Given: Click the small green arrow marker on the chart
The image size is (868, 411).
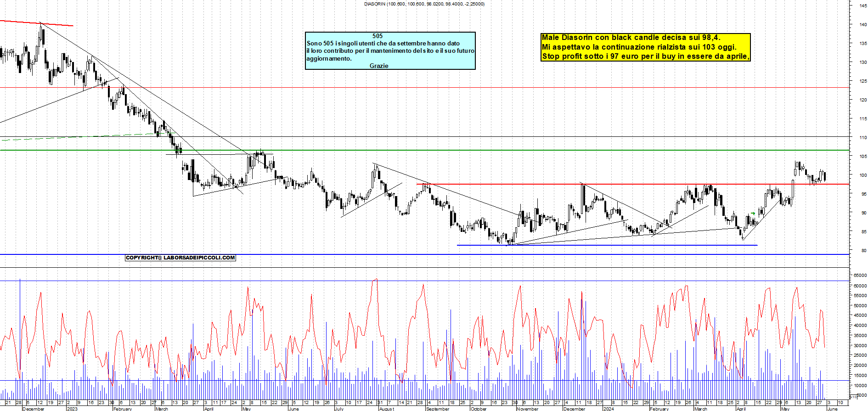Looking at the screenshot, I should 753,213.
